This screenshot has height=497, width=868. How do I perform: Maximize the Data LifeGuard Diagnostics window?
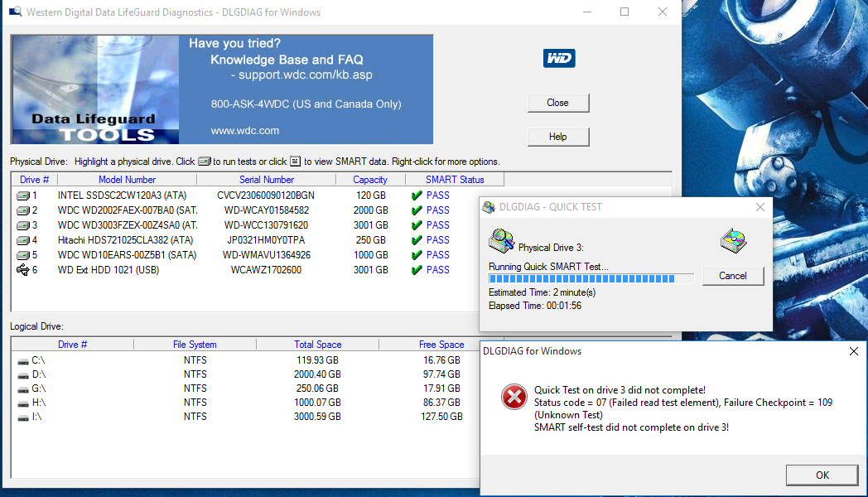[x=624, y=12]
